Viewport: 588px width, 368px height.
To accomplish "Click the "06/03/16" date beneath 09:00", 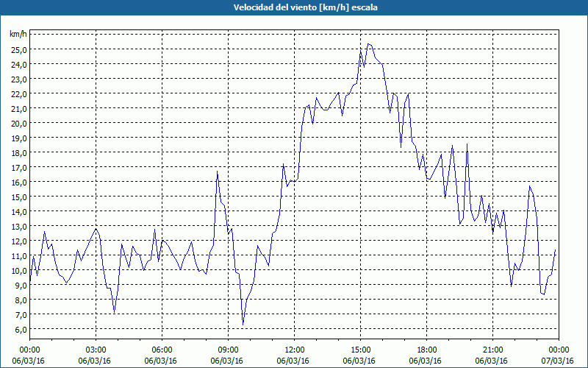I will 226,361.
